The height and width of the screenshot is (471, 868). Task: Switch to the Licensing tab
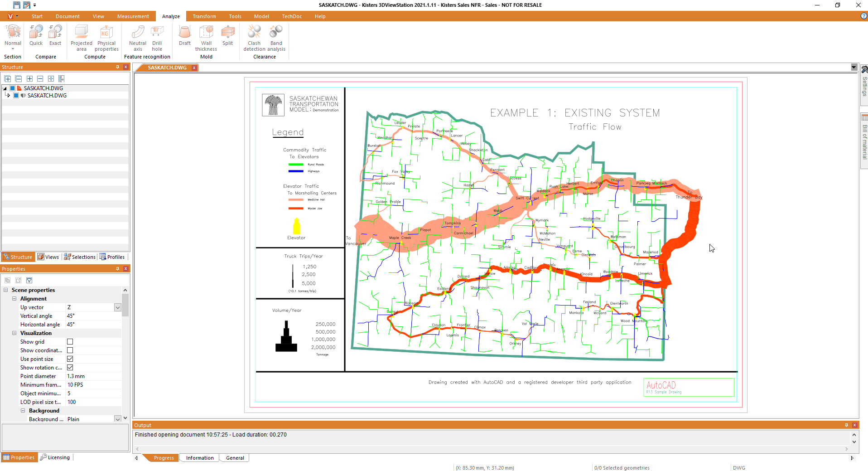(x=55, y=457)
